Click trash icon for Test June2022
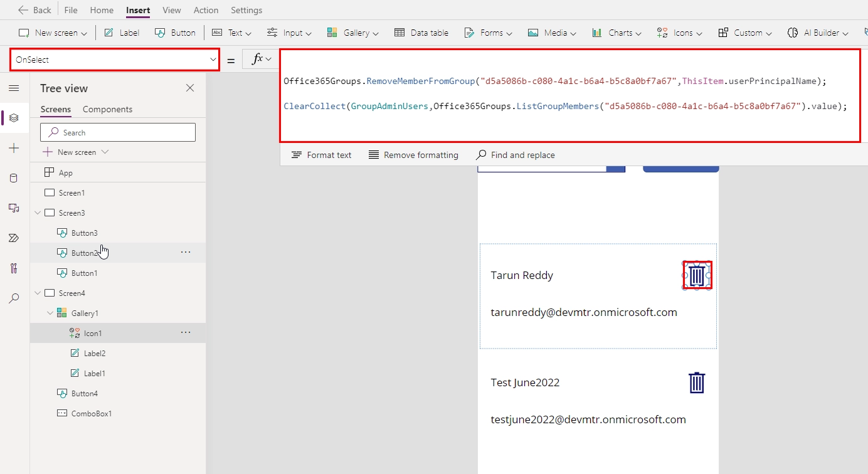 697,382
